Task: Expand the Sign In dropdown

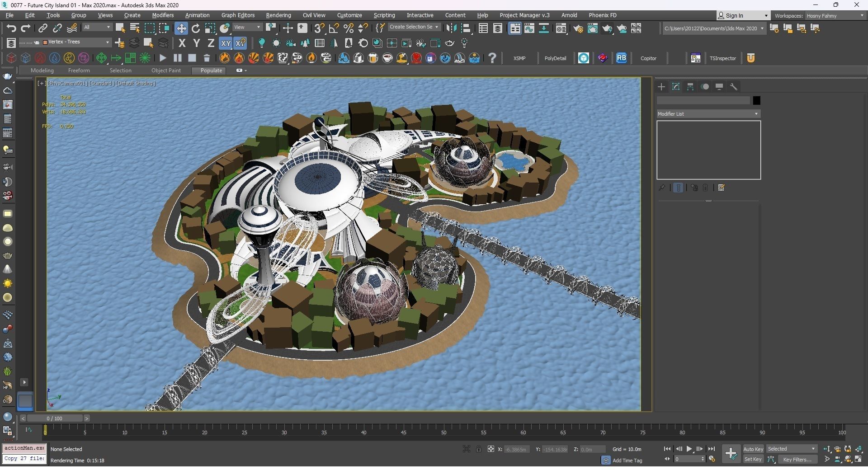Action: pos(743,16)
